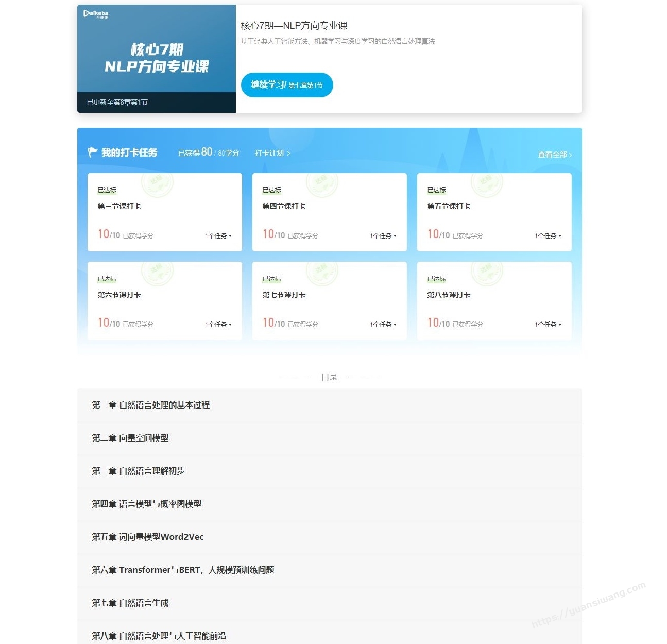This screenshot has width=667, height=644.
Task: Click the course description about 自然语言处理算法
Action: tap(338, 42)
